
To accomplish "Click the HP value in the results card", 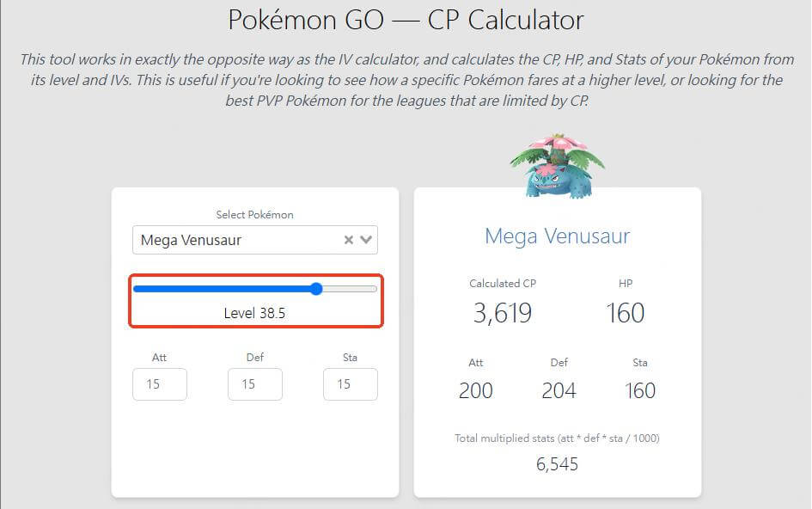I will (625, 313).
